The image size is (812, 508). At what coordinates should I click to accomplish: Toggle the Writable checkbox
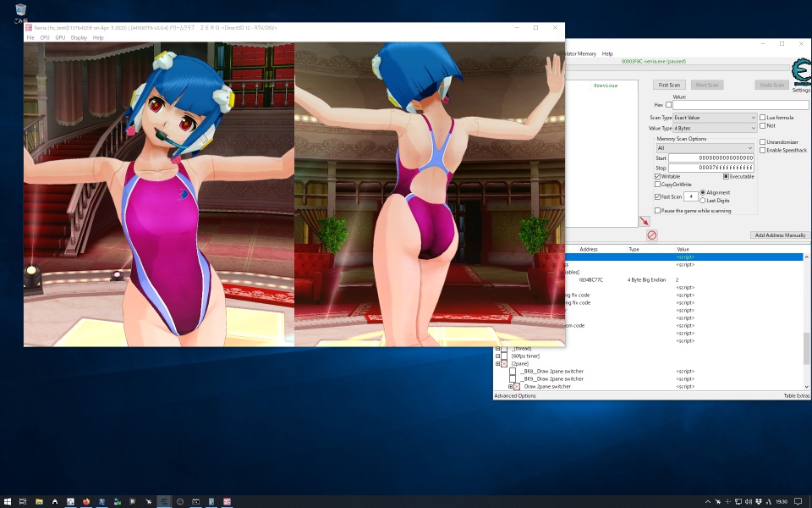658,177
